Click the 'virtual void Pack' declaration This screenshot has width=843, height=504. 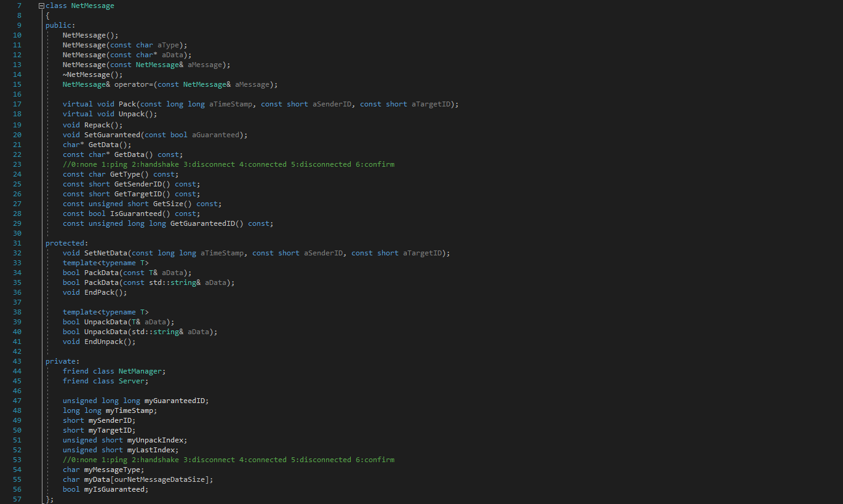pyautogui.click(x=261, y=104)
